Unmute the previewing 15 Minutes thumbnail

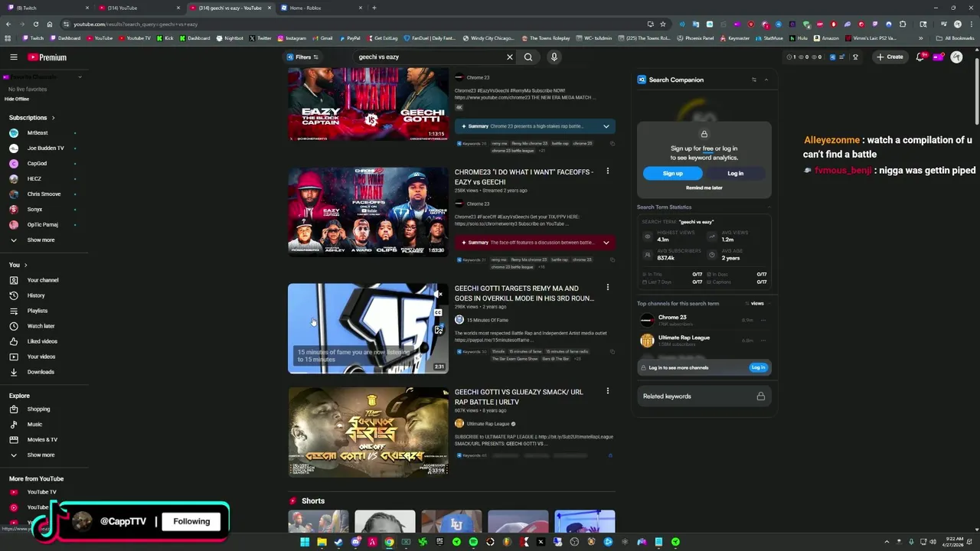[x=438, y=294]
